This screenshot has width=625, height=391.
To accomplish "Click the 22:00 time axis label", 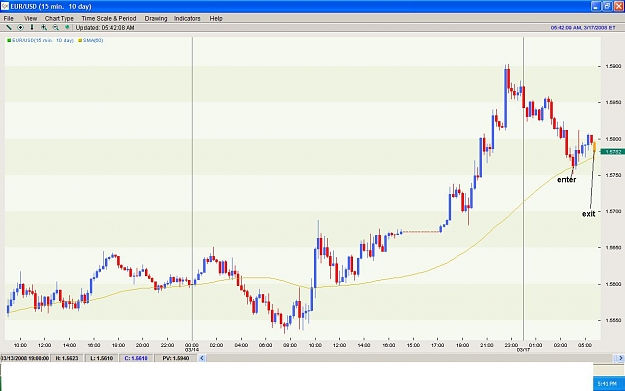I will tap(167, 345).
